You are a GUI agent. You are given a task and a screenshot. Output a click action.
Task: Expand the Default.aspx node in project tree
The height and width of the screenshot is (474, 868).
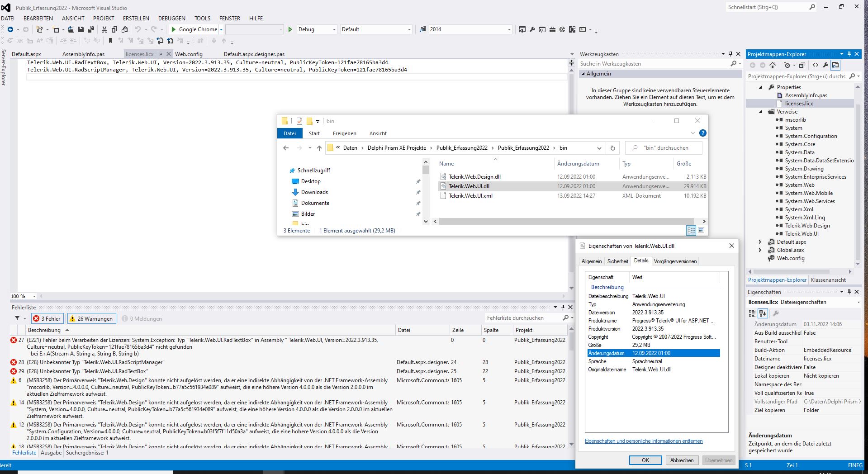coord(760,242)
